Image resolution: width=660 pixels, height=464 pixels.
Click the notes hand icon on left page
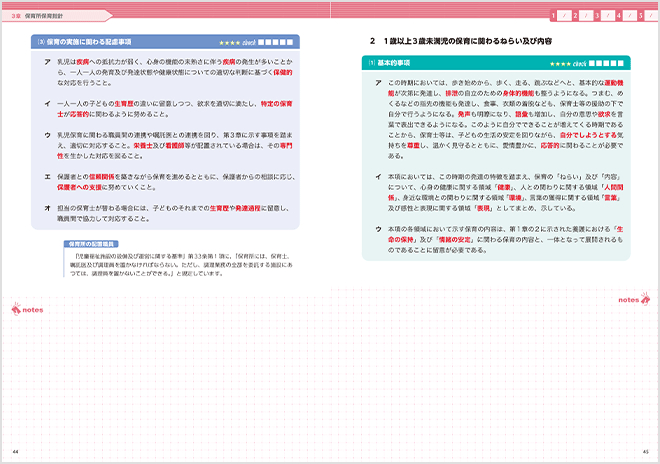coord(16,309)
